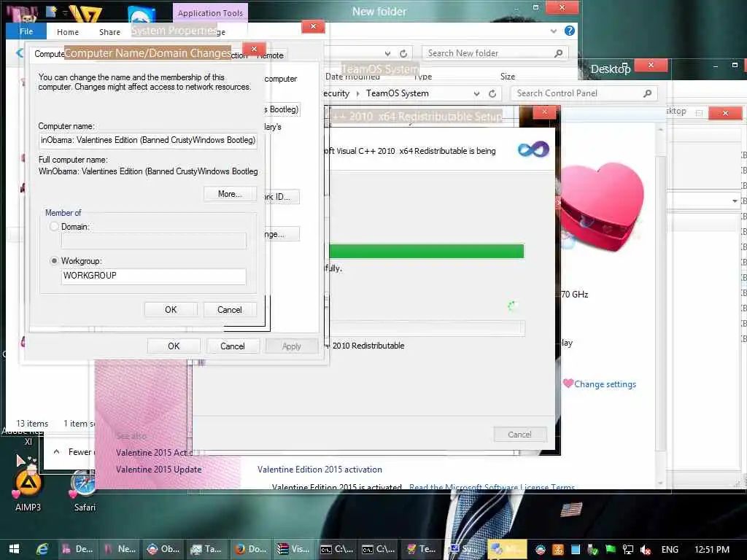Click 'Valentine Edition 2015 activation' heading

coord(320,470)
